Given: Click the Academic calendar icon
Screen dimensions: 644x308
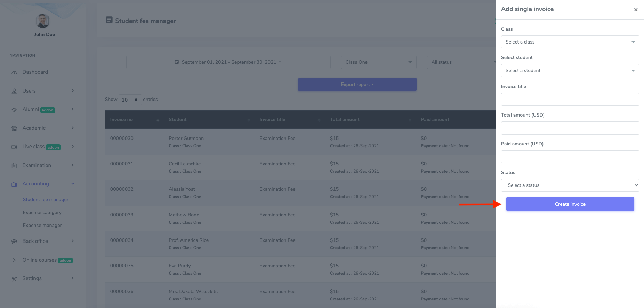Looking at the screenshot, I should point(14,128).
